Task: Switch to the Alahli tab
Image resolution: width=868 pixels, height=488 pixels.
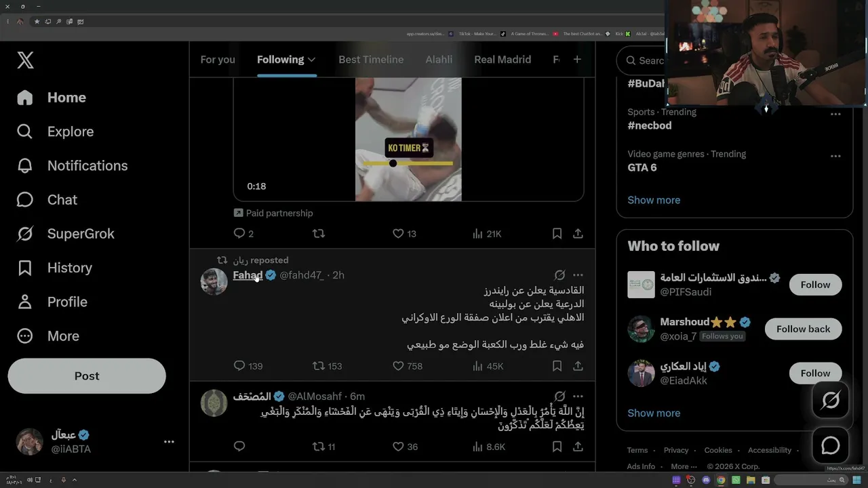Action: [x=439, y=60]
